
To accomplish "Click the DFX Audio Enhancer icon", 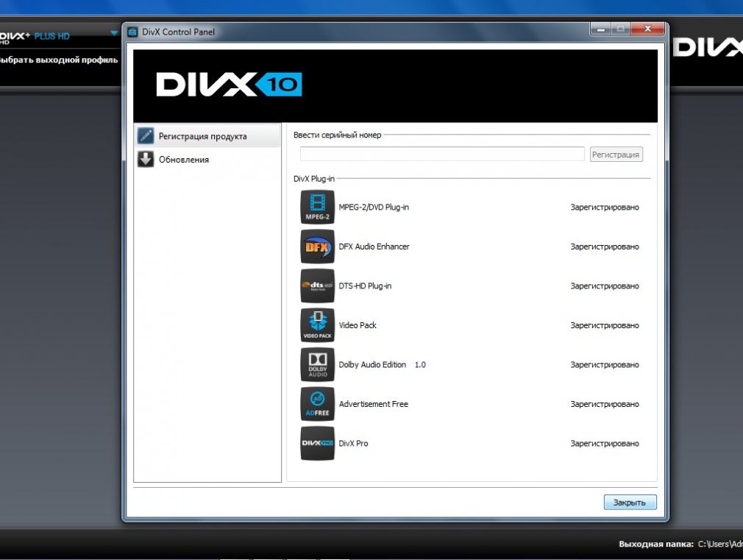I will pyautogui.click(x=318, y=247).
